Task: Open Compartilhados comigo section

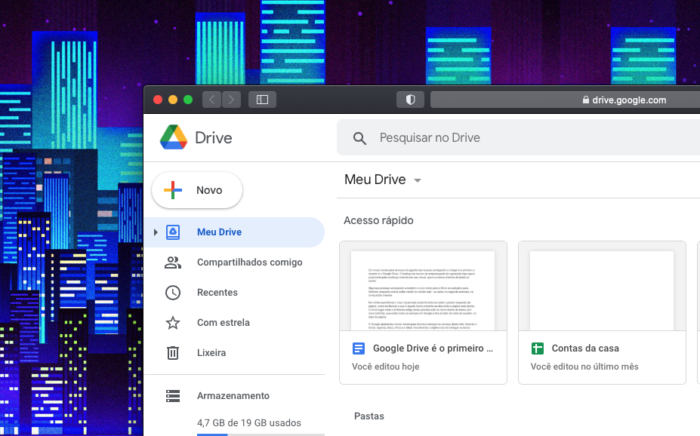Action: (234, 262)
